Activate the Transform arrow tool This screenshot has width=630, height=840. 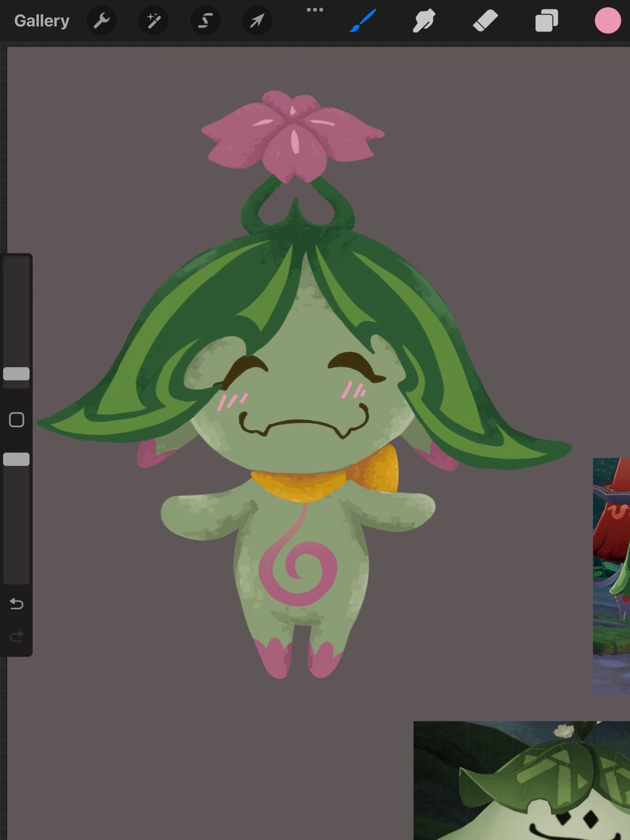[257, 21]
